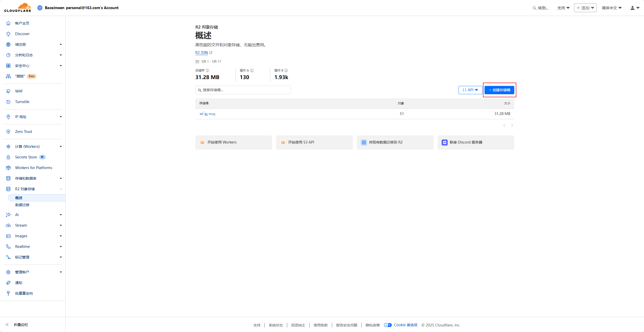Screen dimensions: 644x332
Task: Click the account name in header
Action: 82,8
